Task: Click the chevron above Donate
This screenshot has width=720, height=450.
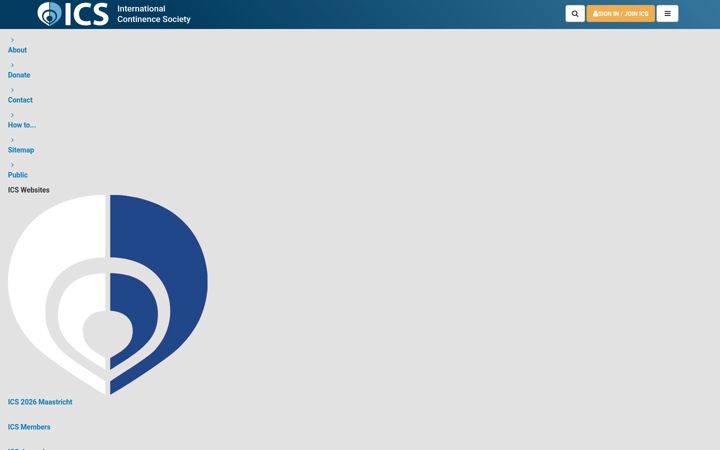Action: pos(12,65)
